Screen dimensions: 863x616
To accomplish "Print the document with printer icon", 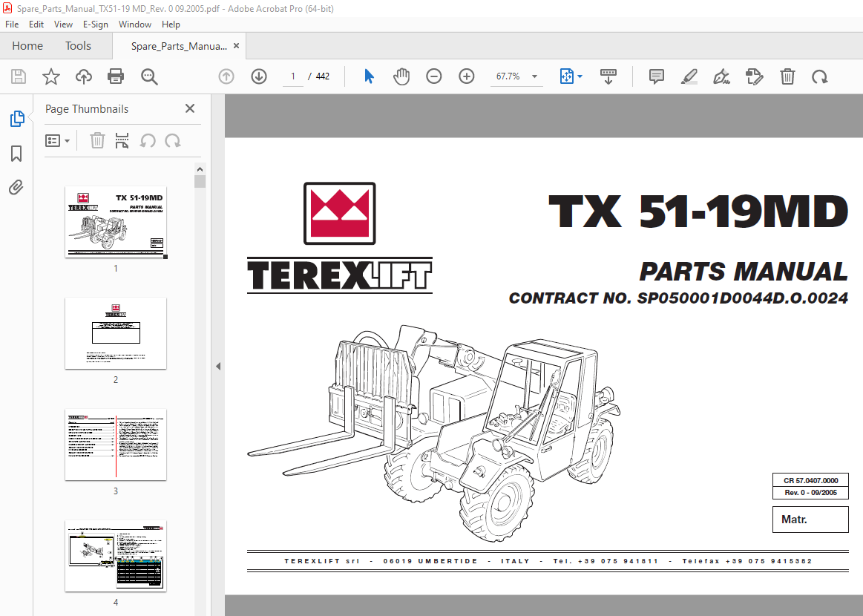I will click(117, 76).
